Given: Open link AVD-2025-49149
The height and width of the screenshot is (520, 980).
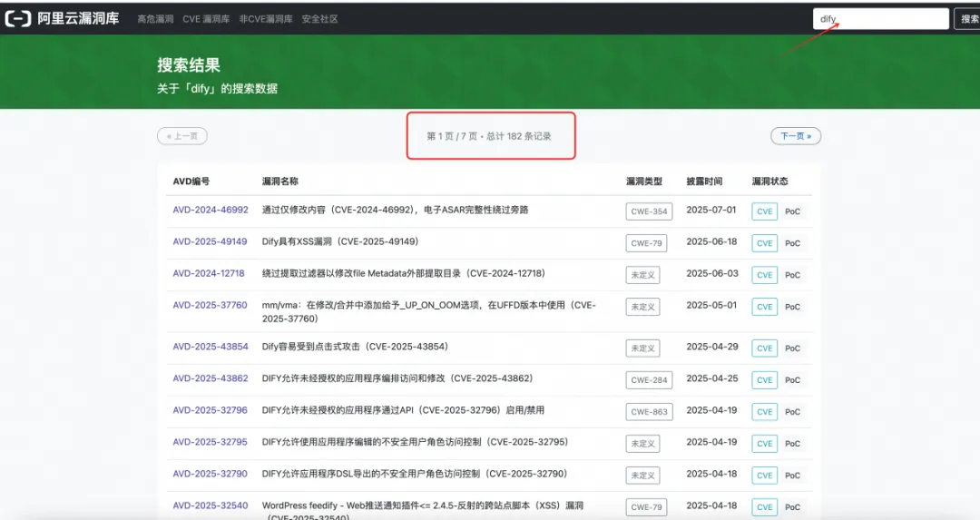Looking at the screenshot, I should 210,241.
